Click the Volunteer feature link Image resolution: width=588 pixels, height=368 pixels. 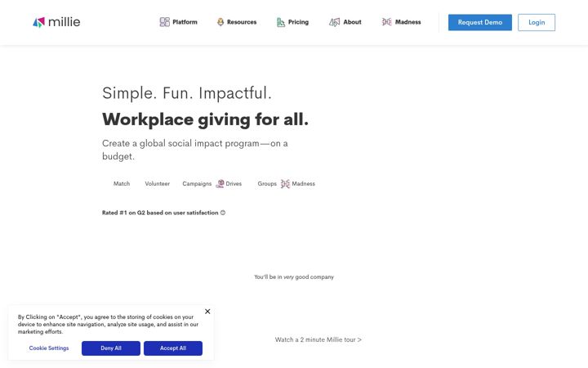157,184
